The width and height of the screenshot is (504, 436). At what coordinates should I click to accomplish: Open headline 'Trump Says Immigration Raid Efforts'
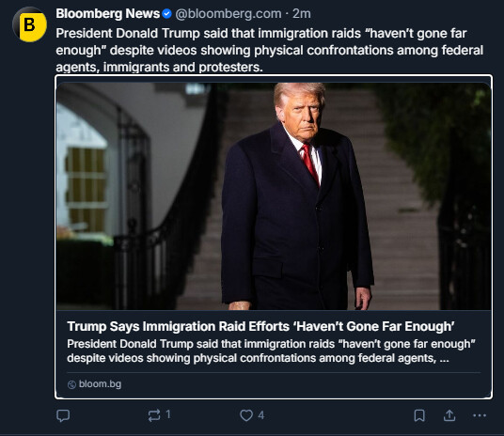click(260, 326)
